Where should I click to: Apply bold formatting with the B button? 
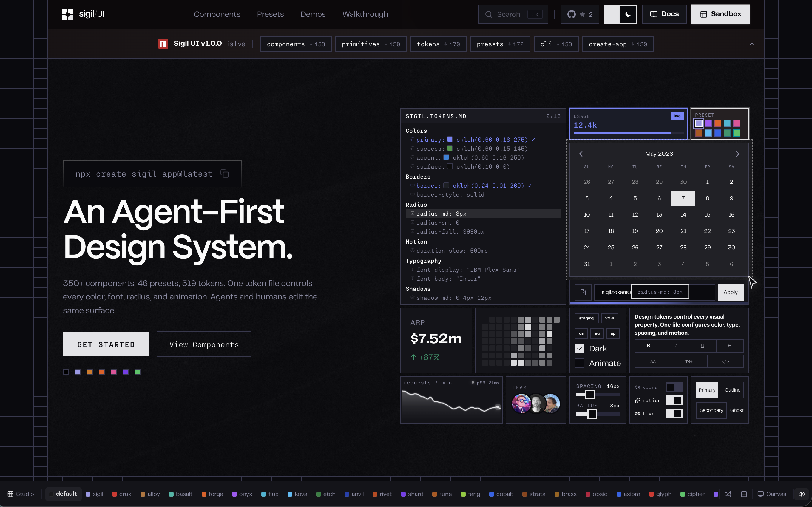648,346
